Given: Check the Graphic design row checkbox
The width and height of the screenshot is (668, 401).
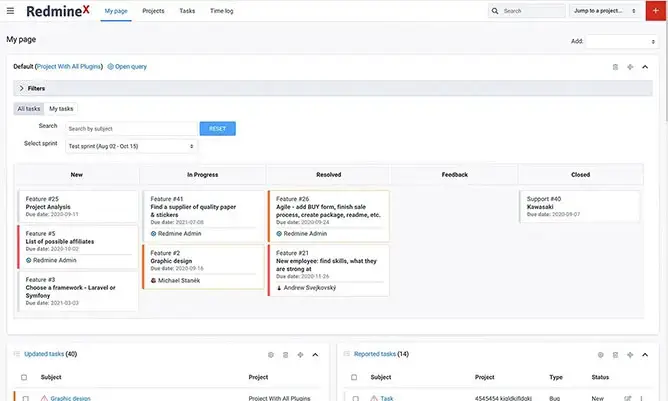Looking at the screenshot, I should click(26, 398).
